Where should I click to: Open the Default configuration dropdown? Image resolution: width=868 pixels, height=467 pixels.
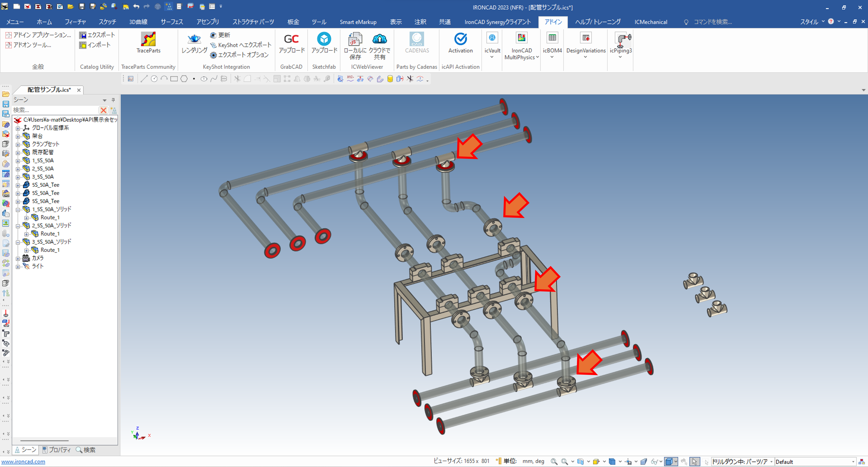853,462
